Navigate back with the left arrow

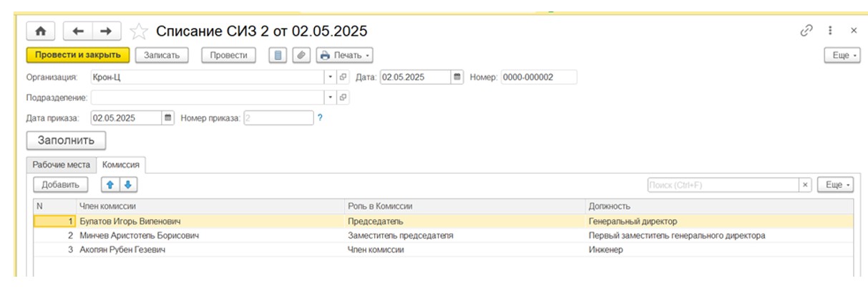78,31
